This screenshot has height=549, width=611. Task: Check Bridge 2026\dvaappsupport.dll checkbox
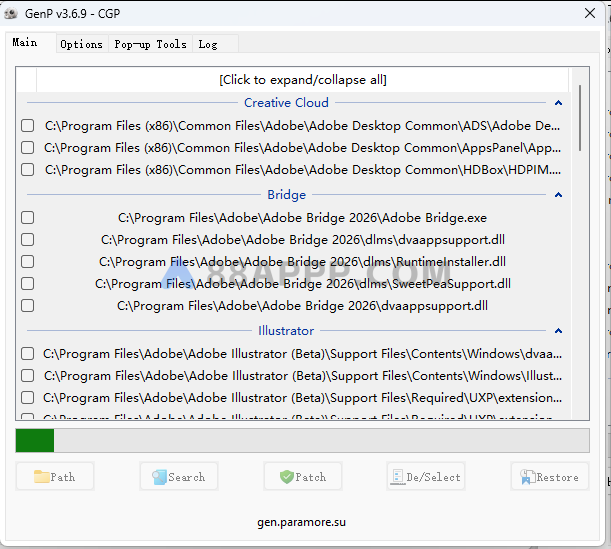pyautogui.click(x=28, y=305)
